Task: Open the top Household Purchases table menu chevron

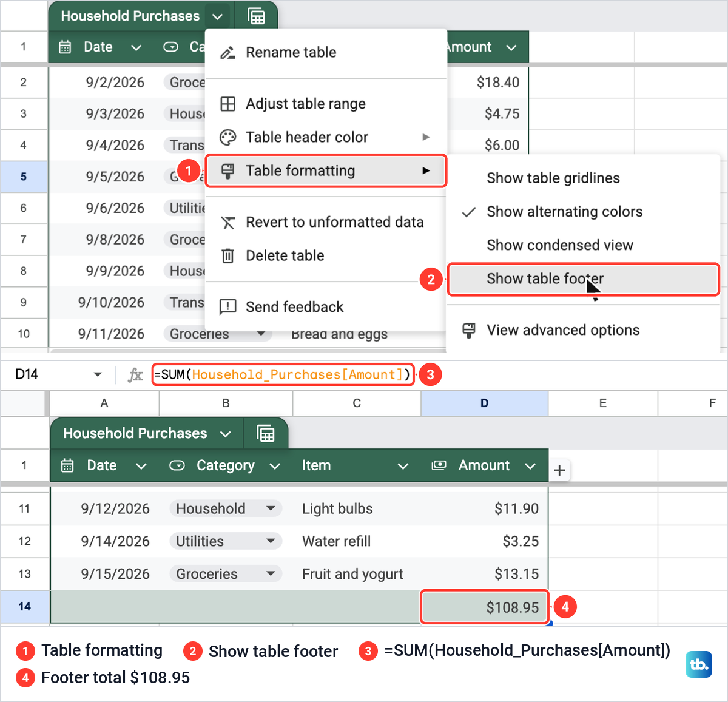Action: [x=218, y=16]
